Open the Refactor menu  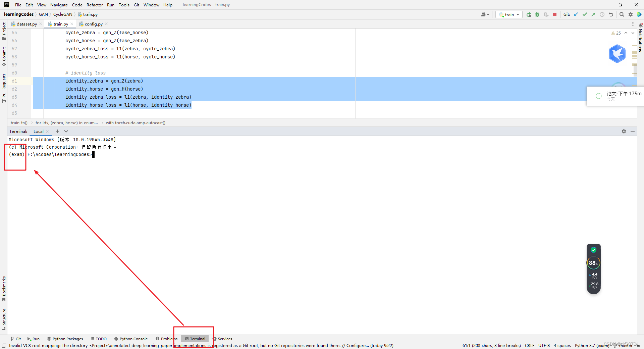[95, 5]
